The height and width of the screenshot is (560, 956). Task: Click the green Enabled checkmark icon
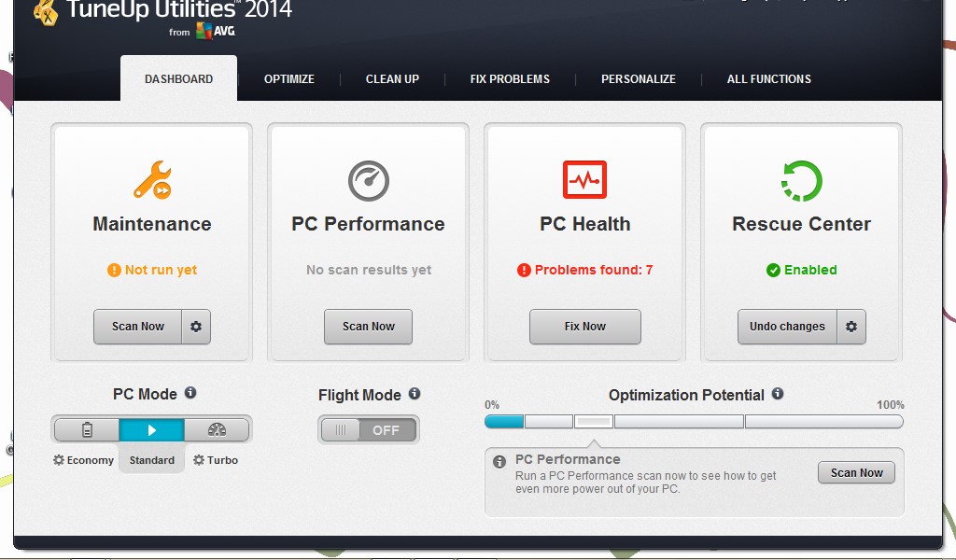[x=773, y=270]
